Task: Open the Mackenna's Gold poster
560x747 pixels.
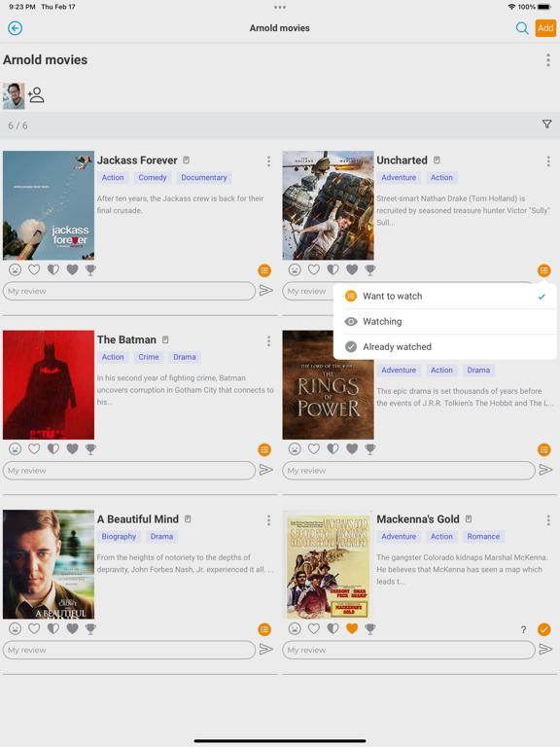Action: click(x=328, y=564)
